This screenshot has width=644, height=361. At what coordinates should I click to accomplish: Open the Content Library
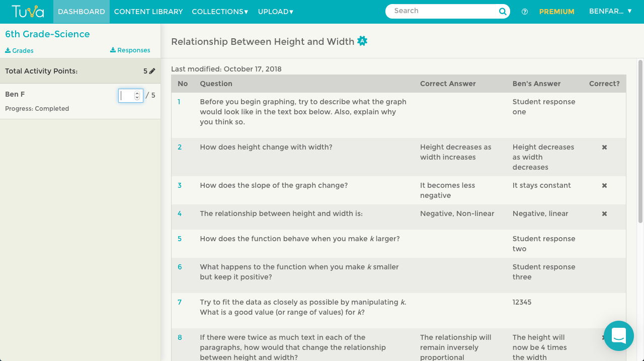(148, 12)
